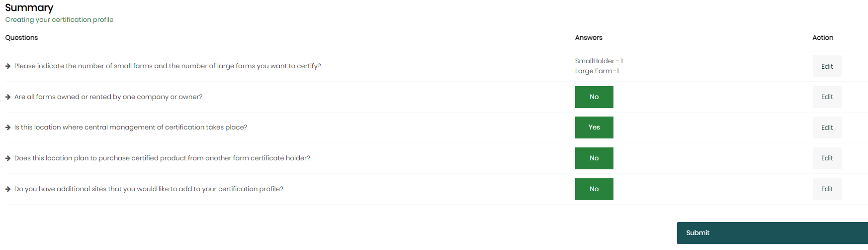
Task: Click arrow icon beside additional sites question
Action: (8, 189)
